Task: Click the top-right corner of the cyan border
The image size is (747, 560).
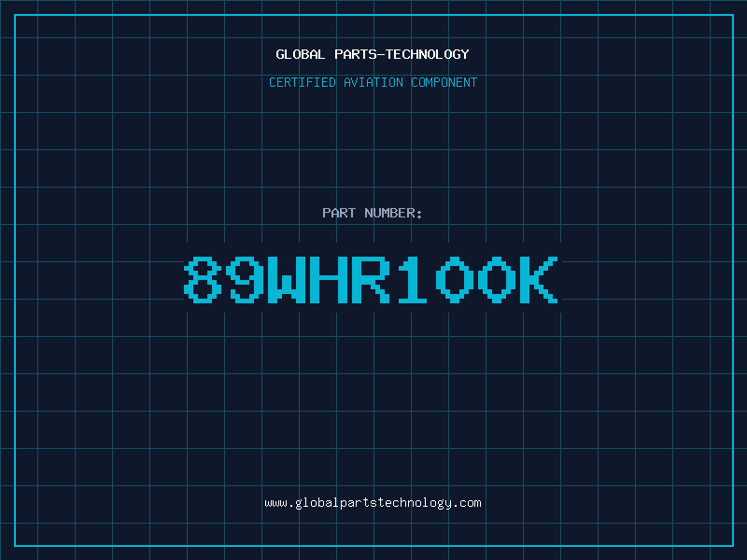Action: click(x=732, y=15)
